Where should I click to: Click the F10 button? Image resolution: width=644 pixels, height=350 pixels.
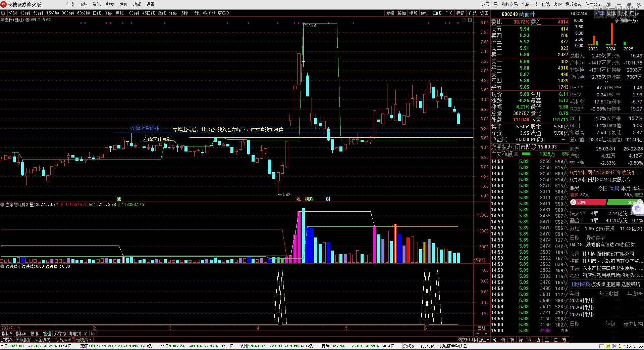tap(449, 13)
